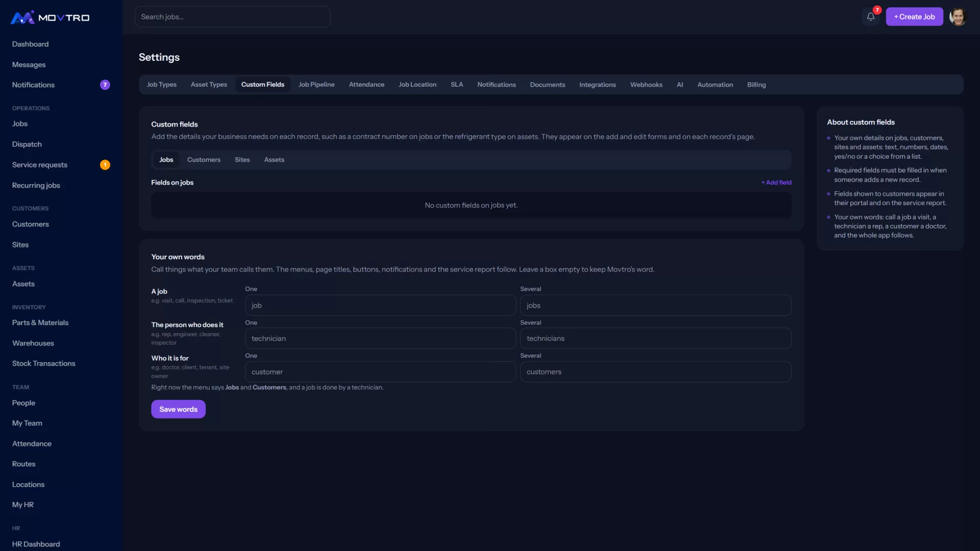Open the Documents tab
This screenshot has width=980, height=551.
(547, 85)
